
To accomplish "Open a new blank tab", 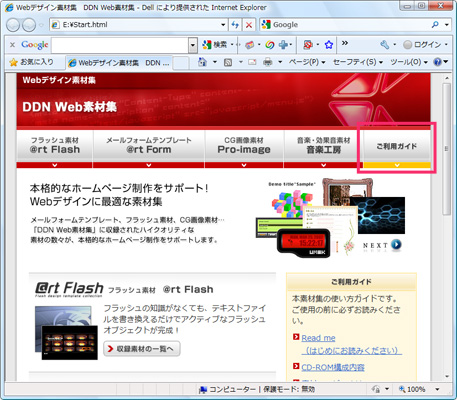I will click(x=181, y=63).
